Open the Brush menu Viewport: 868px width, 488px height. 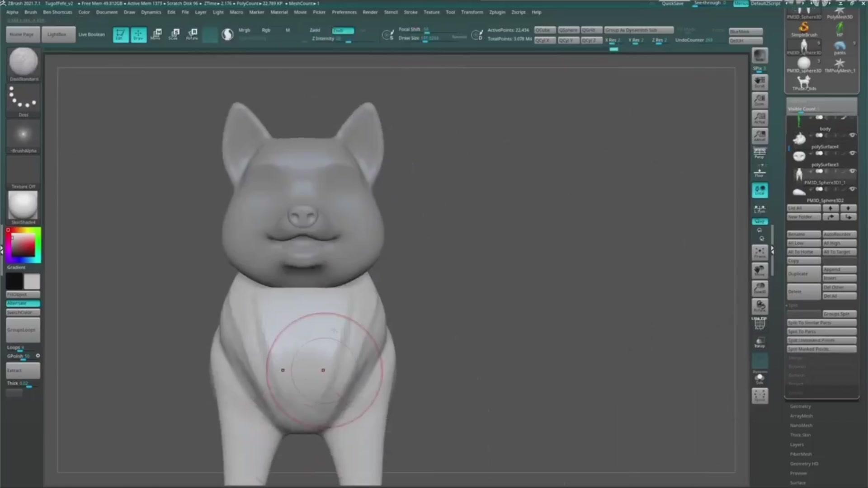30,12
